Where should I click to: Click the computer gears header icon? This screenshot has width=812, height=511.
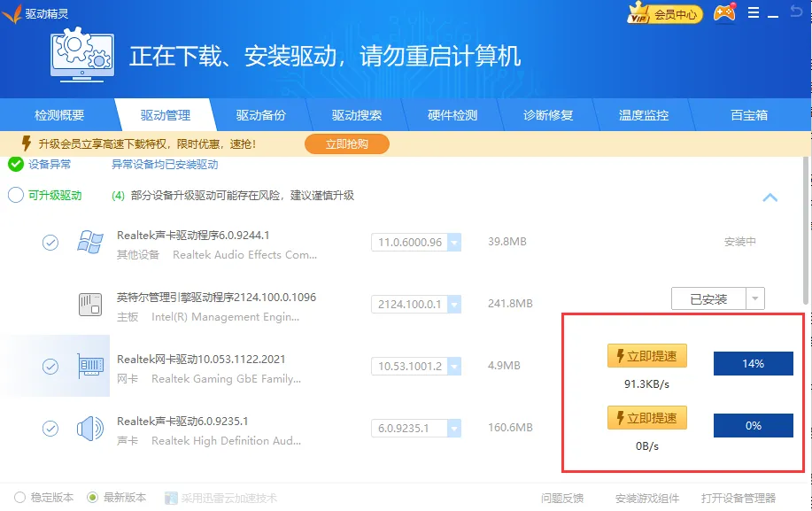(82, 54)
